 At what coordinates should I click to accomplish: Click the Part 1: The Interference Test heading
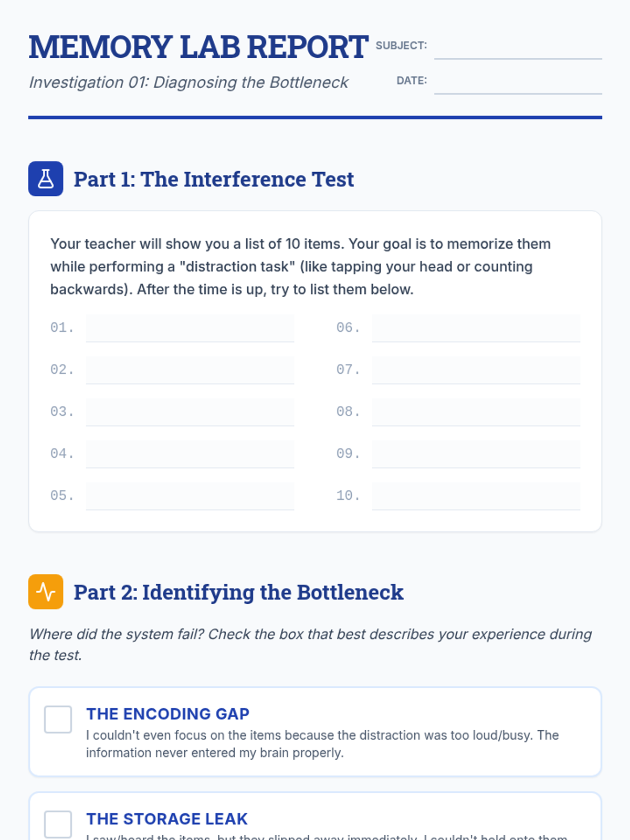(x=214, y=179)
